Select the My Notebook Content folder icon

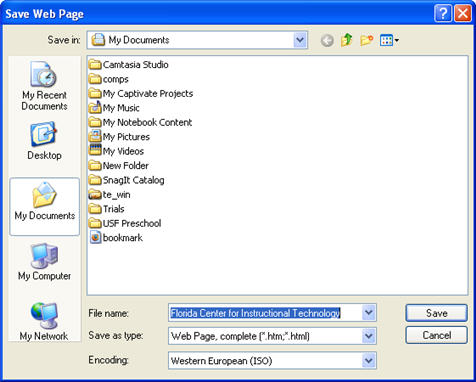coord(95,122)
